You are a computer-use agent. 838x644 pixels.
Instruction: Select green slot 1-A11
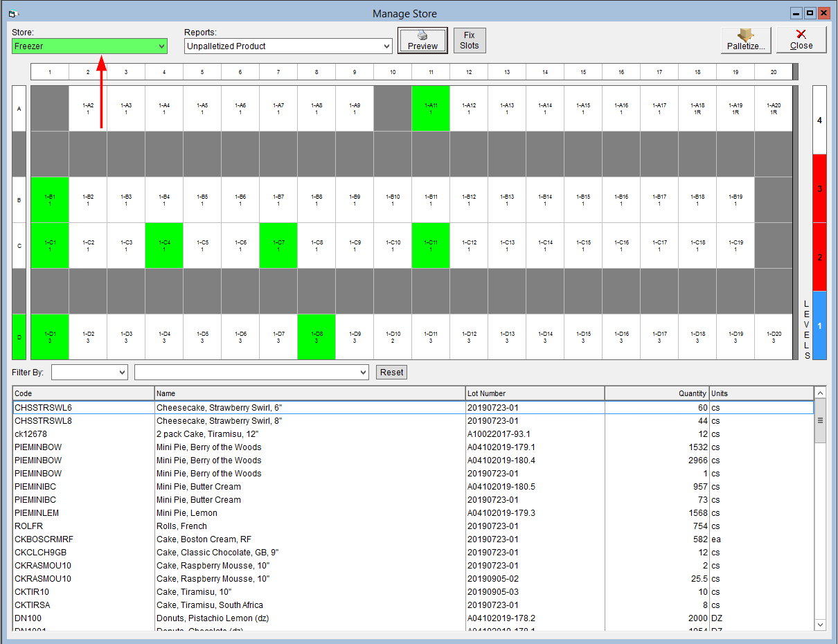[x=431, y=109]
